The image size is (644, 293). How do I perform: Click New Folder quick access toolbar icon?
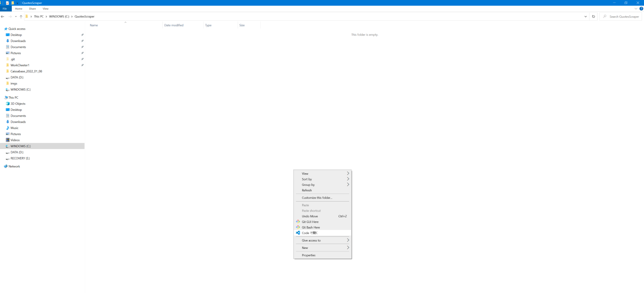coord(13,3)
